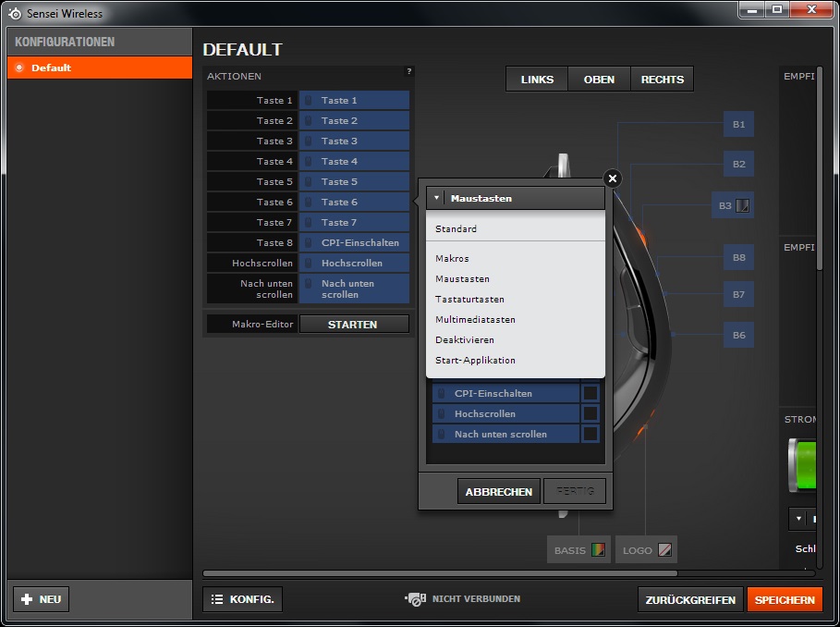Select Makros in the dropdown list

(x=452, y=259)
